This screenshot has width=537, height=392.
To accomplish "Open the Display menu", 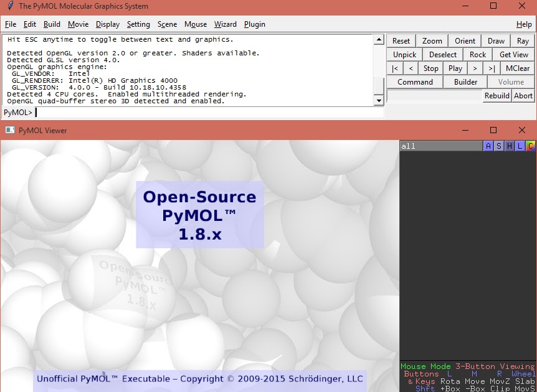I will click(108, 24).
